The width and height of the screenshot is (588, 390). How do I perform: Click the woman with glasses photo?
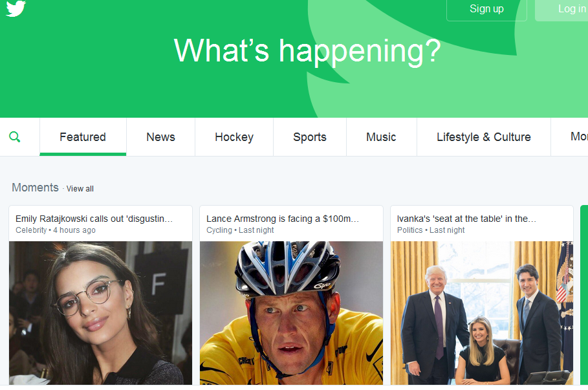pyautogui.click(x=100, y=313)
